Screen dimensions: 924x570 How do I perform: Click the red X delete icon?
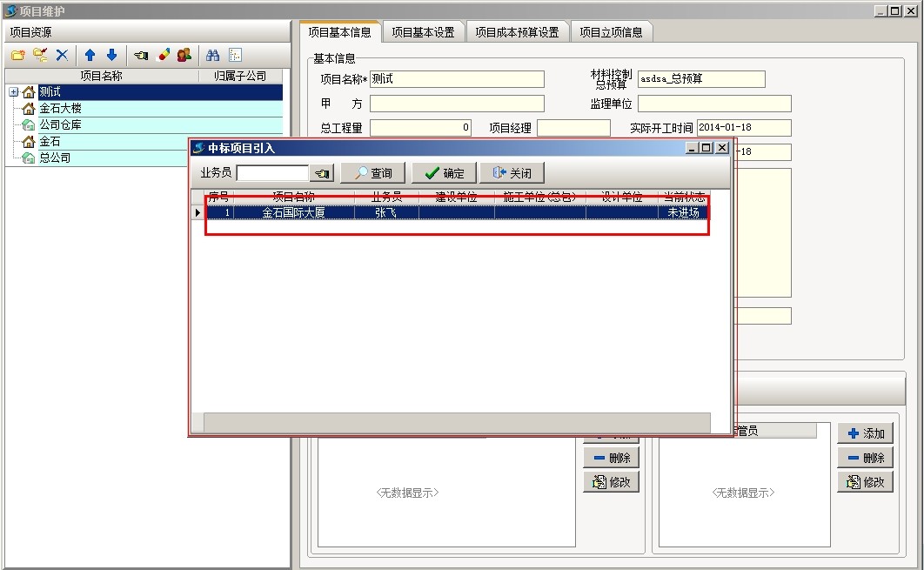[x=62, y=55]
